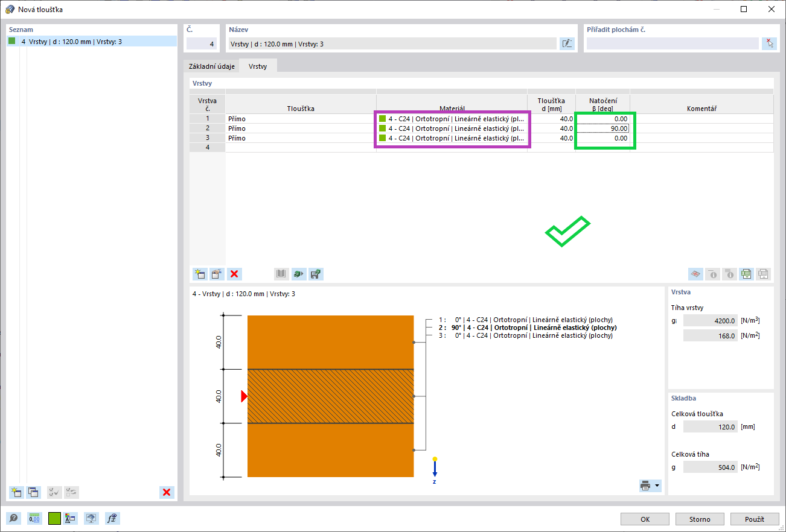This screenshot has height=532, width=786.
Task: Click the printer icon in the layer preview
Action: (645, 486)
